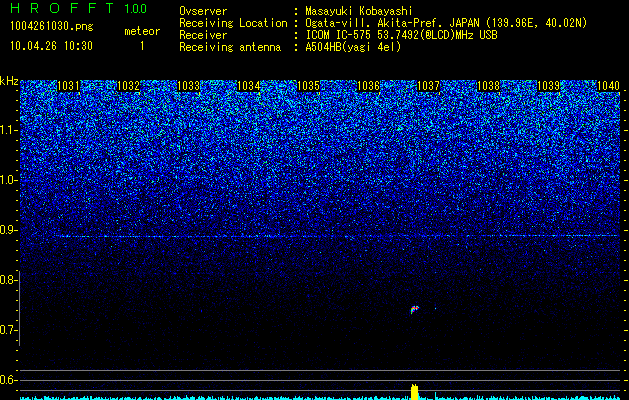This screenshot has width=629, height=400.
Task: Click time marker 1036
Action: 368,86
